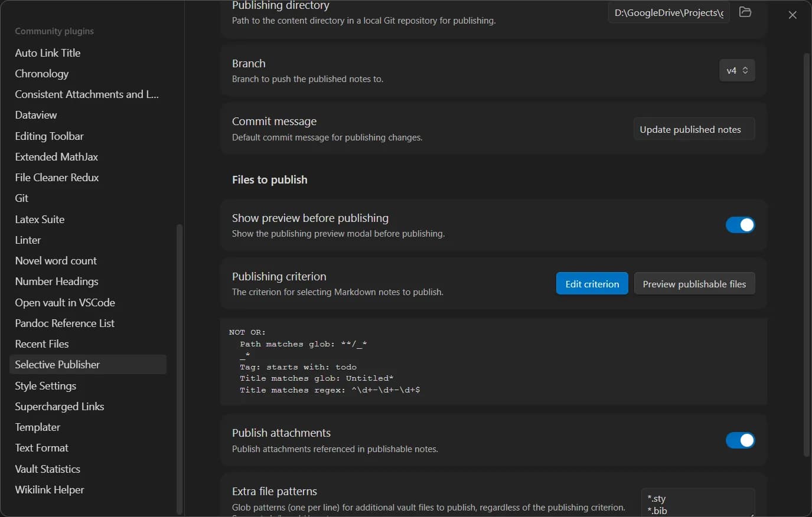Viewport: 812px width, 517px height.
Task: Open Novel word count settings
Action: (x=88, y=261)
